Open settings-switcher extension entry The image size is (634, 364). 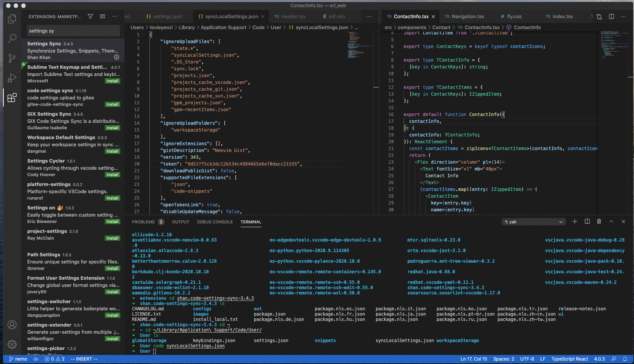[x=73, y=308]
